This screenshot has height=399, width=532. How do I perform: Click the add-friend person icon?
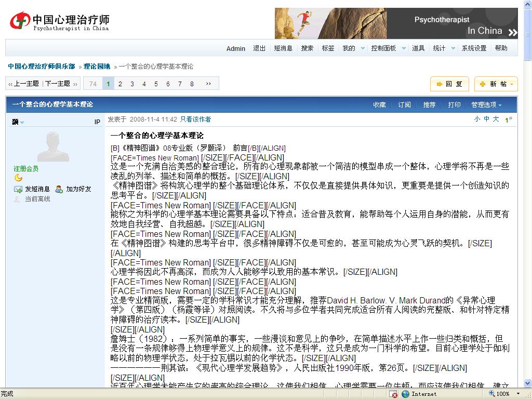pyautogui.click(x=59, y=189)
